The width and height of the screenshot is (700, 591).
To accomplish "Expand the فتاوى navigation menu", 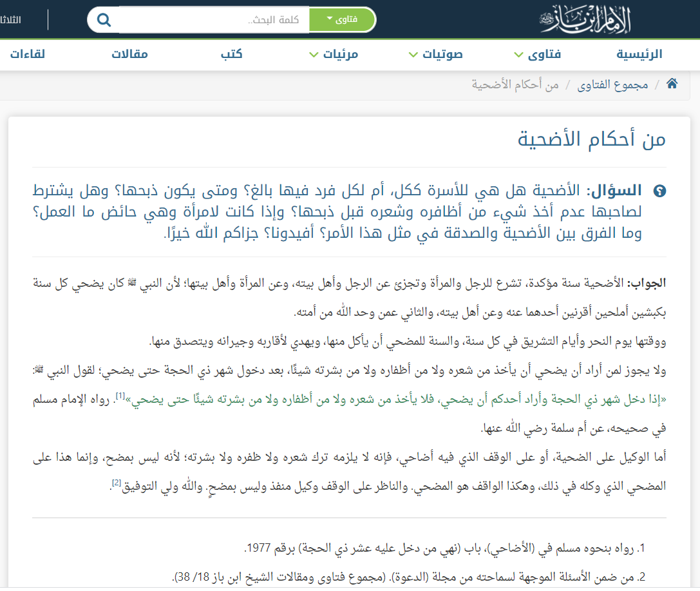I will click(538, 55).
